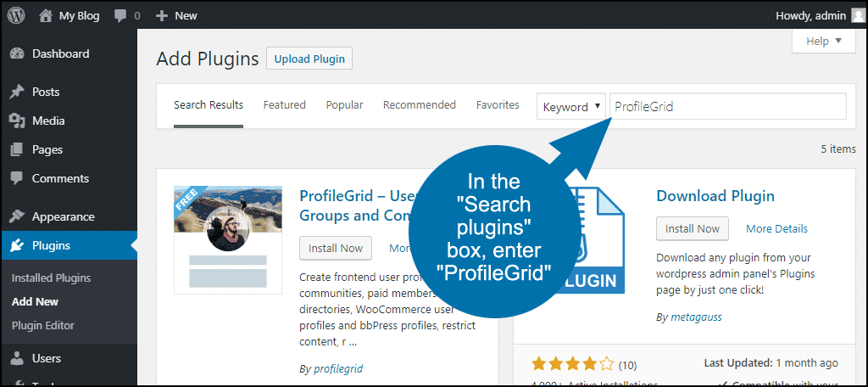Click the Users person icon
This screenshot has height=387, width=868.
click(x=17, y=359)
